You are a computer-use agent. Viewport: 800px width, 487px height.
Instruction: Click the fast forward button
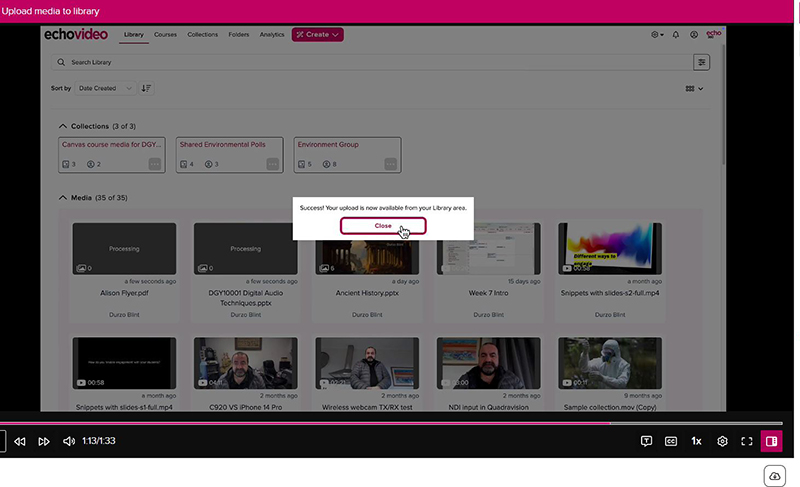(44, 441)
